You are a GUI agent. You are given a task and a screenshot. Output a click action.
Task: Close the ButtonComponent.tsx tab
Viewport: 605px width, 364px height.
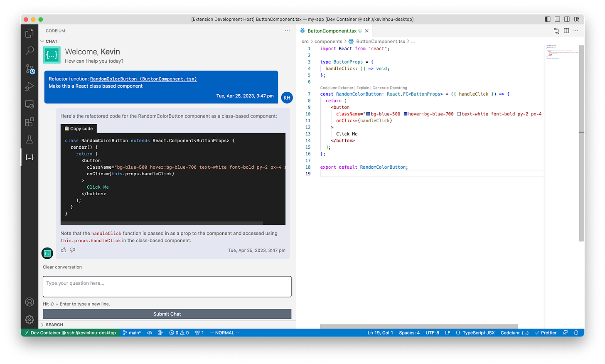click(x=367, y=31)
